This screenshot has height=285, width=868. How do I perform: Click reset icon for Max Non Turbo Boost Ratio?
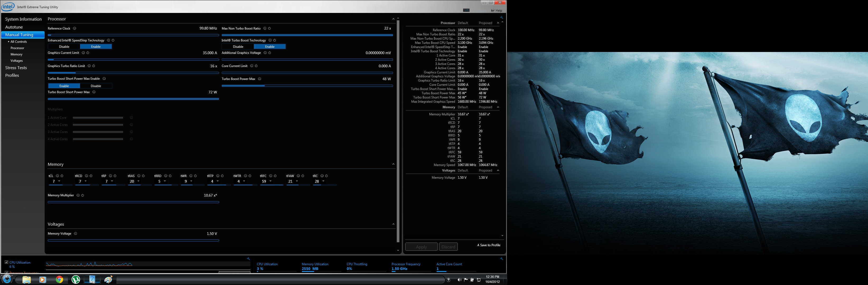point(269,28)
